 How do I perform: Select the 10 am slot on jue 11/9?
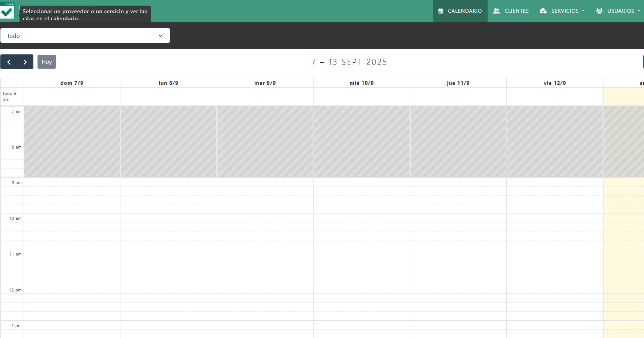458,218
